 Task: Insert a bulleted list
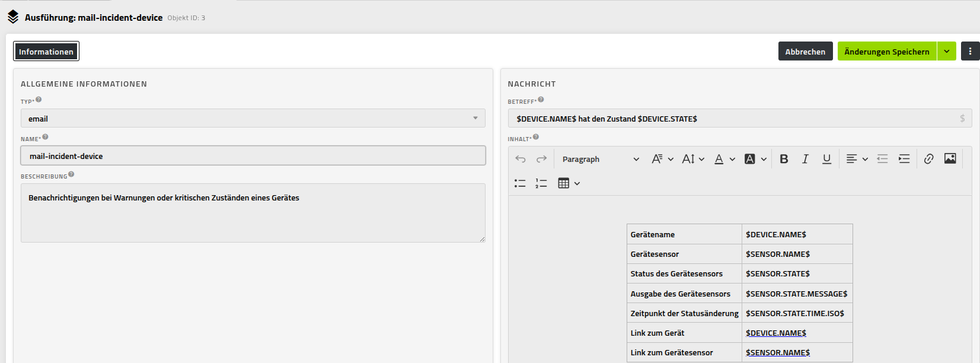(x=520, y=183)
